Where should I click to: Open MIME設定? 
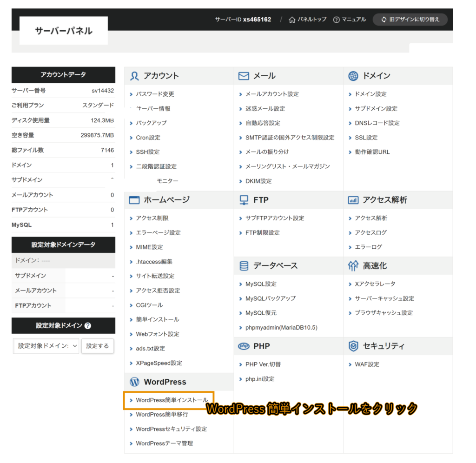[x=149, y=247]
